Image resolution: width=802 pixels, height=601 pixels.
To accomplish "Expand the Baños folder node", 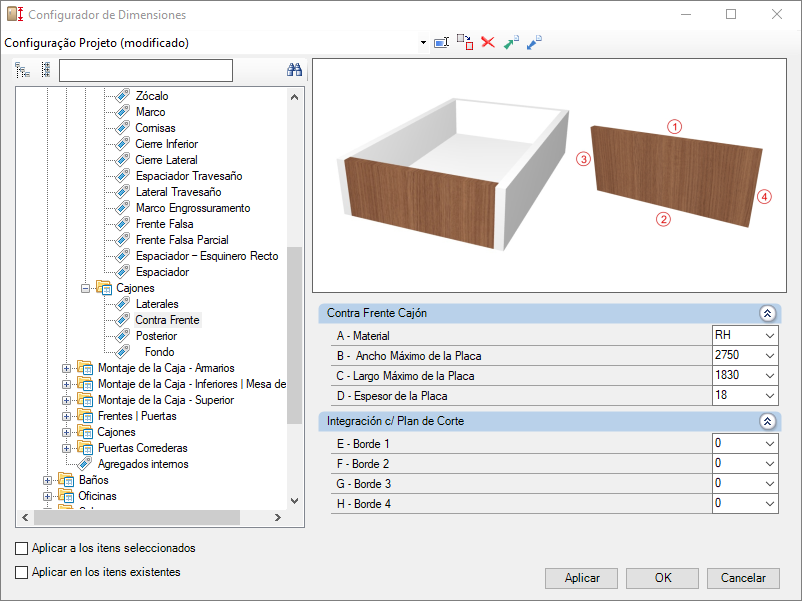I will pyautogui.click(x=47, y=480).
